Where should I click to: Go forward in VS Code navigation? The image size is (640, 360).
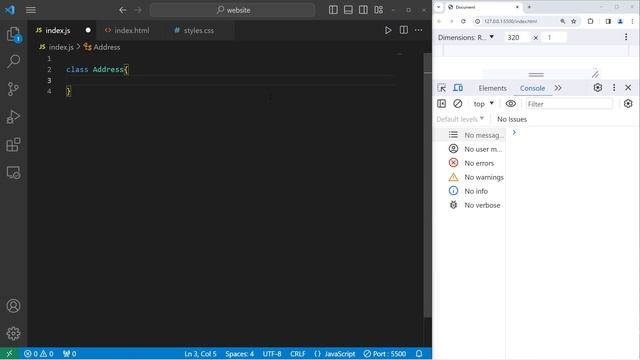(138, 10)
